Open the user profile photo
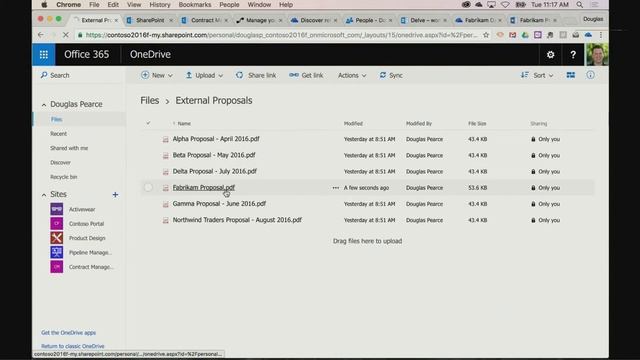The width and height of the screenshot is (640, 360). 597,54
